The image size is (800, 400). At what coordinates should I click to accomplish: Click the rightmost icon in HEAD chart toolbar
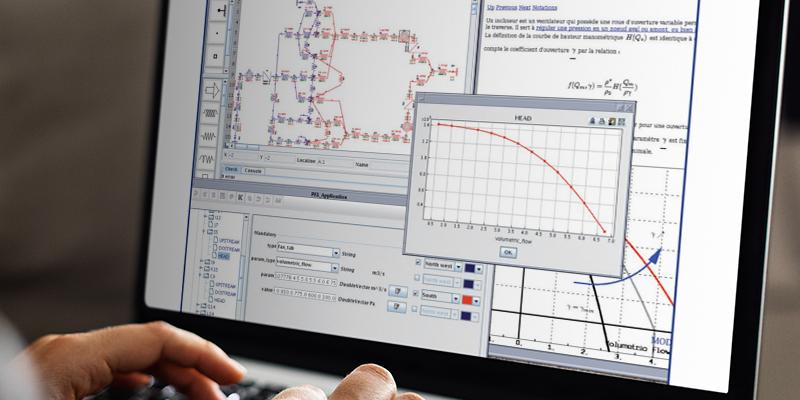621,121
